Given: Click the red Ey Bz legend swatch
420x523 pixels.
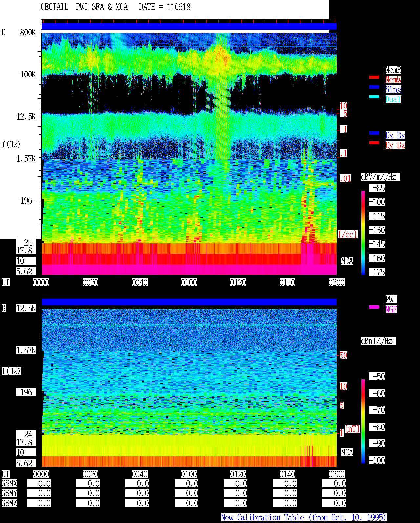Looking at the screenshot, I should [x=374, y=143].
